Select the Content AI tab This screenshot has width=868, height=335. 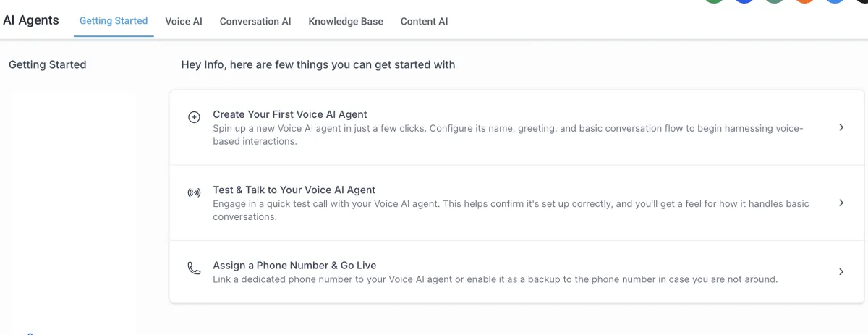[x=424, y=21]
